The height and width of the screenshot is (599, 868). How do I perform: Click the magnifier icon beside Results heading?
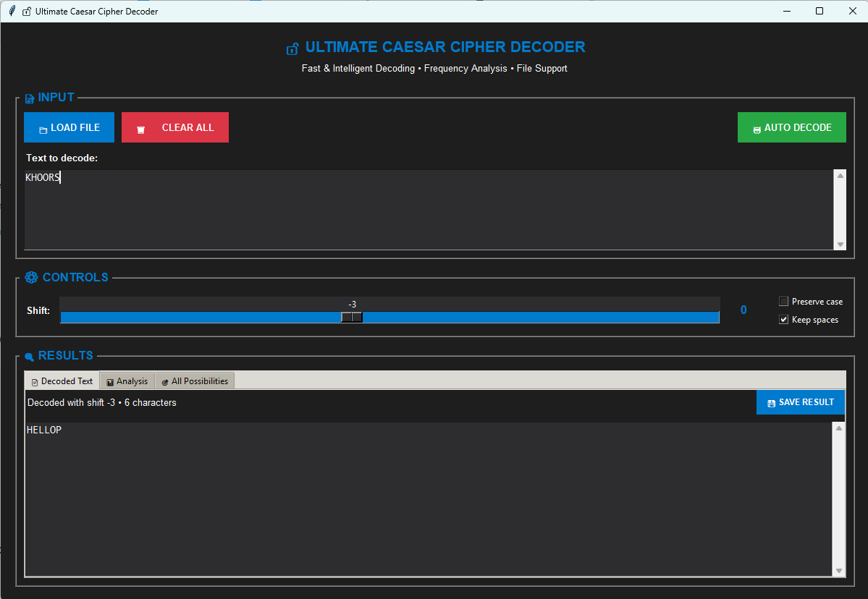pyautogui.click(x=29, y=356)
